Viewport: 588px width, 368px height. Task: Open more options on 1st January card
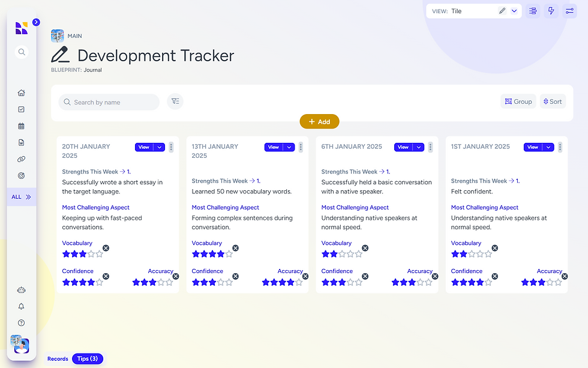click(x=560, y=147)
